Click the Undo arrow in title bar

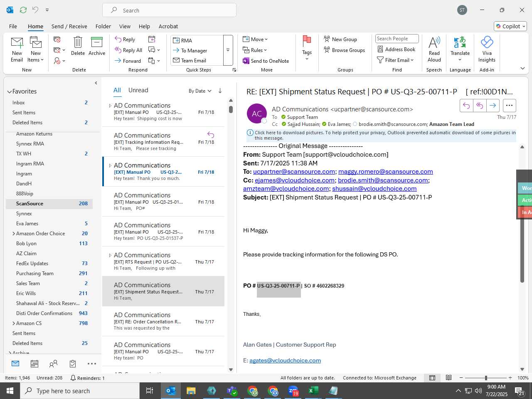point(35,10)
